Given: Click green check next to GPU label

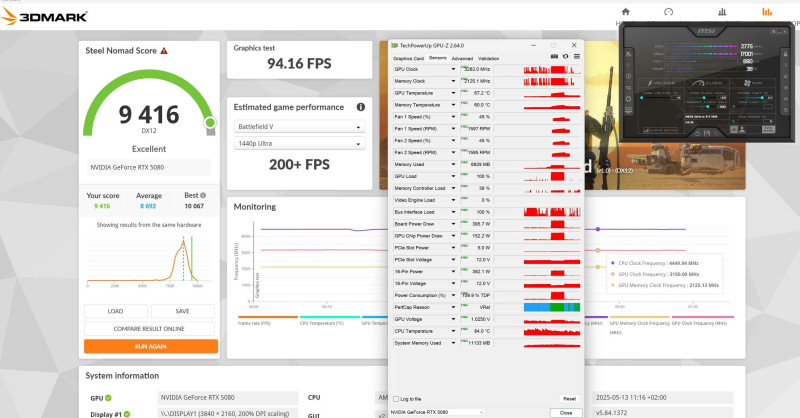Looking at the screenshot, I should (108, 398).
